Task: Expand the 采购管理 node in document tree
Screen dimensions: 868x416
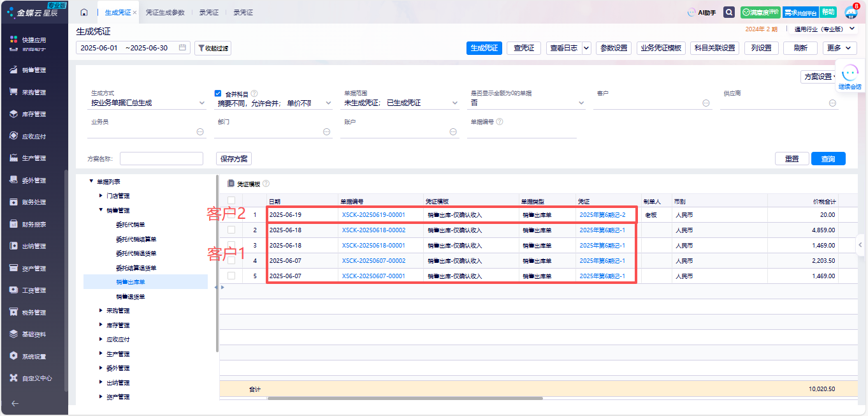Action: click(x=101, y=311)
